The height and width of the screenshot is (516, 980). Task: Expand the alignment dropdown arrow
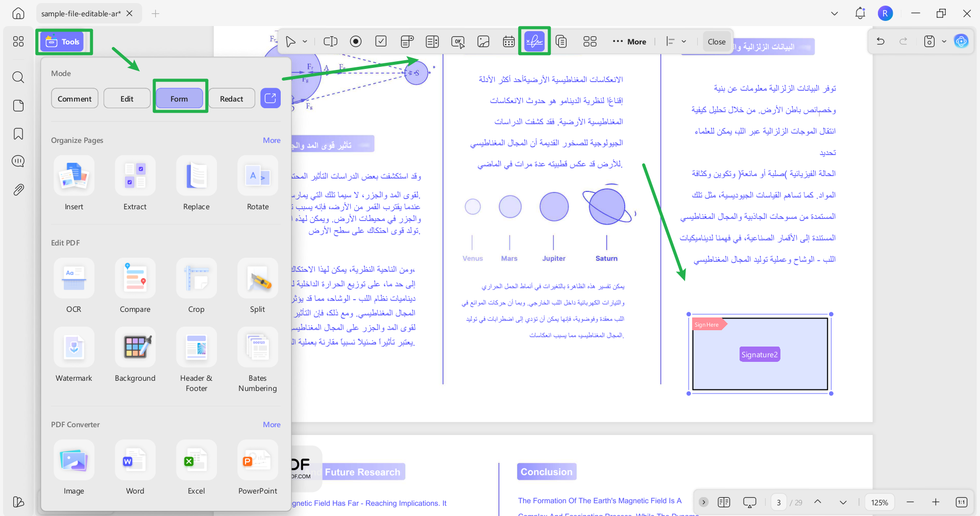point(684,41)
